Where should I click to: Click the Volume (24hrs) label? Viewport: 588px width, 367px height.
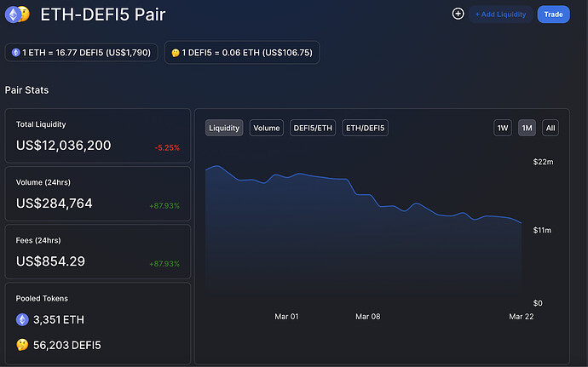pos(43,182)
